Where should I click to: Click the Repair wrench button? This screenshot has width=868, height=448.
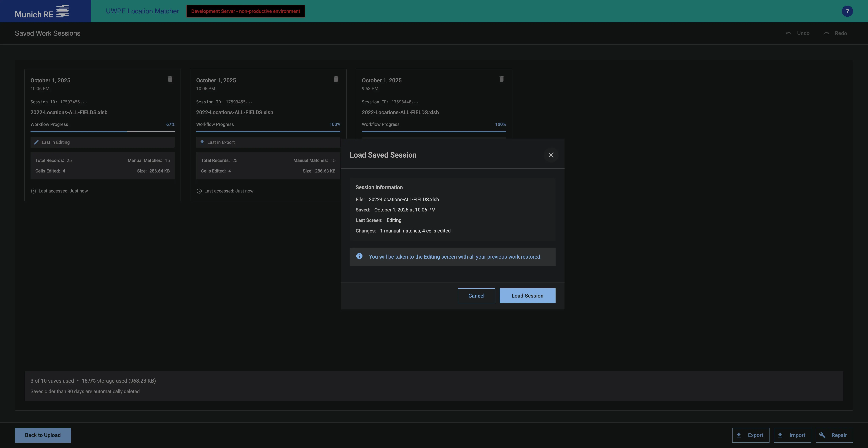[x=834, y=435]
